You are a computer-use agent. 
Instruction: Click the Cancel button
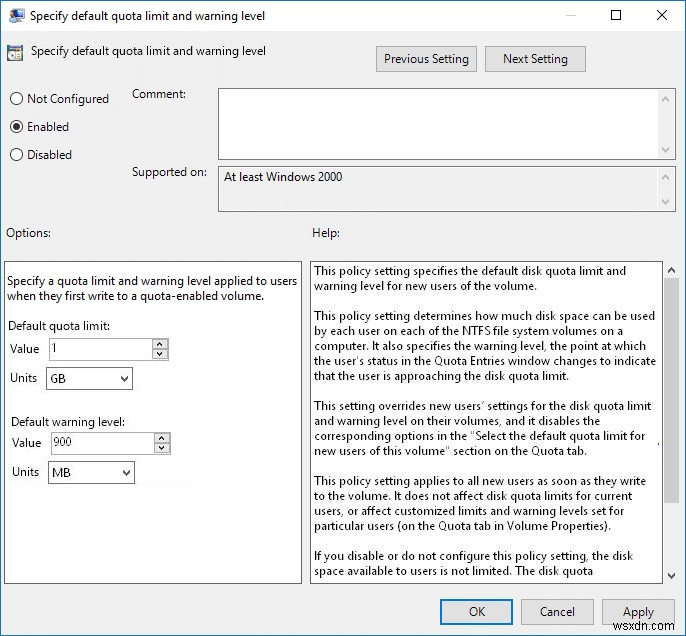pyautogui.click(x=557, y=612)
